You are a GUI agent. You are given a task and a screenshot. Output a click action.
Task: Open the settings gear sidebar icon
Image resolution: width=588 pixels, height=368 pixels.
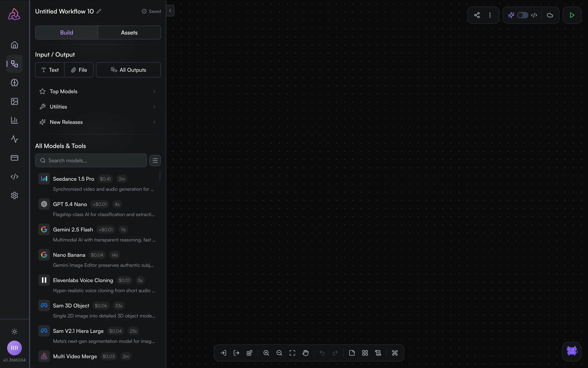[x=14, y=195]
